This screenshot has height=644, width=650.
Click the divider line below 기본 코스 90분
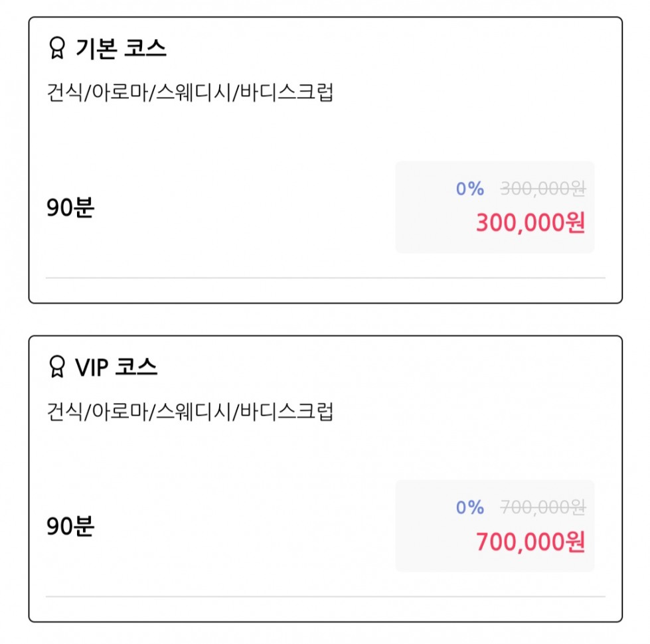pyautogui.click(x=325, y=278)
